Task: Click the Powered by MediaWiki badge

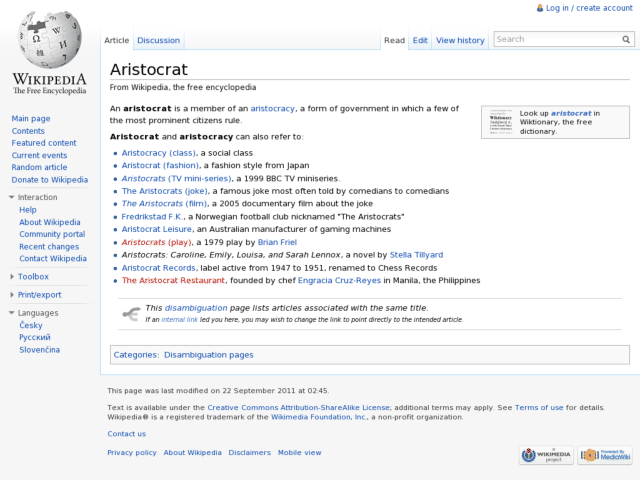Action: pyautogui.click(x=604, y=455)
